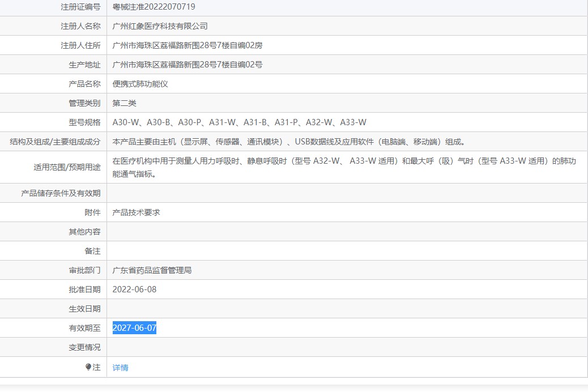Open the 详情 link
The image size is (588, 392).
coord(120,368)
